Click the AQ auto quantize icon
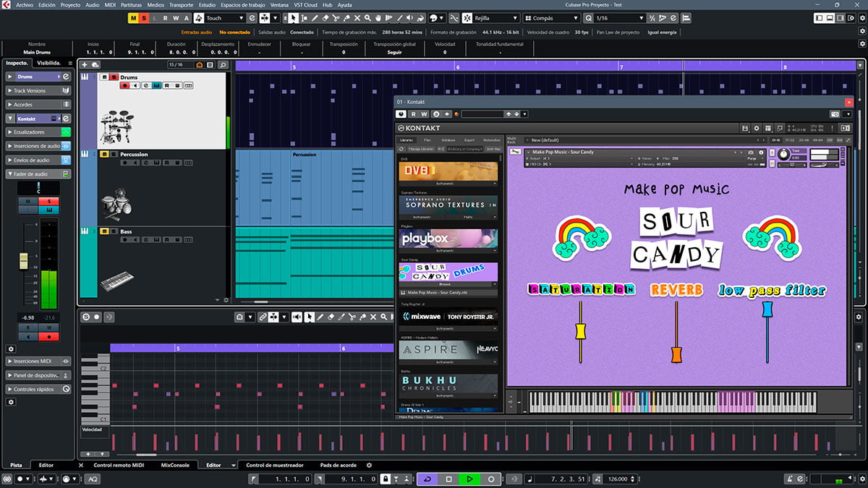 tap(93, 479)
